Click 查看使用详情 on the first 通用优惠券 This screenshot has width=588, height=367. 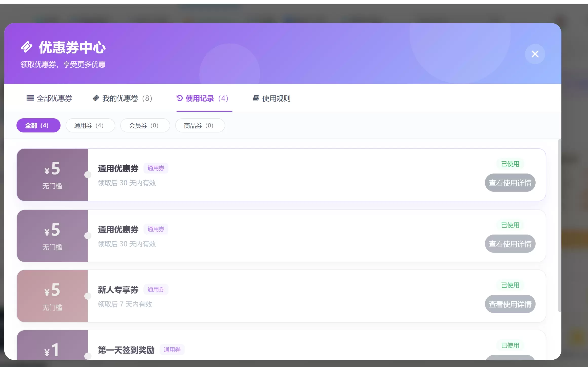coord(510,183)
